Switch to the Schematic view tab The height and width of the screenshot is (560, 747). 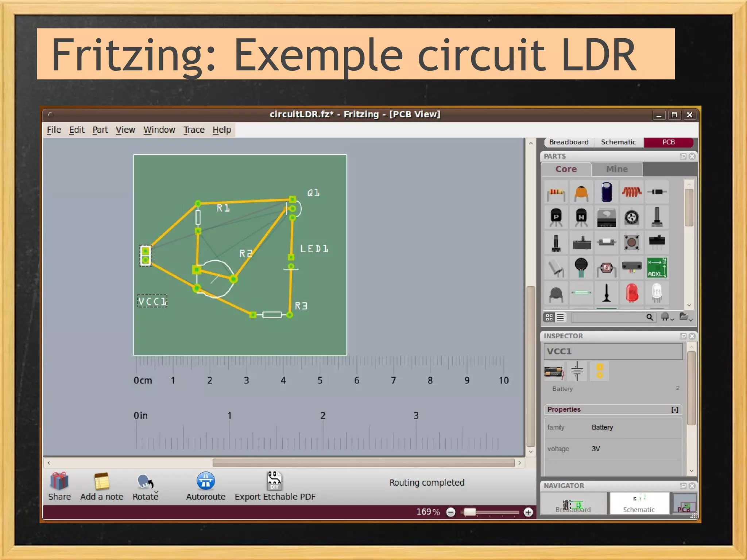pos(618,142)
